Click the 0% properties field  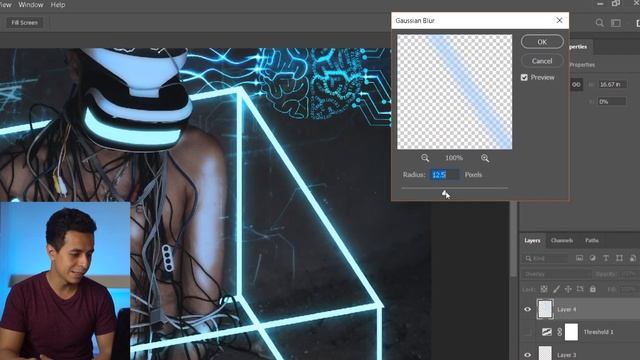[612, 102]
